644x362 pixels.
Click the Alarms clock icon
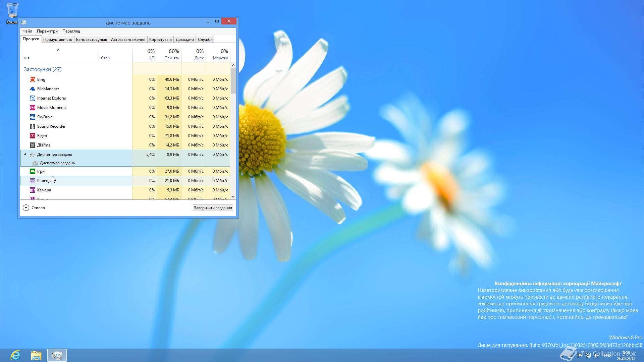(x=33, y=145)
